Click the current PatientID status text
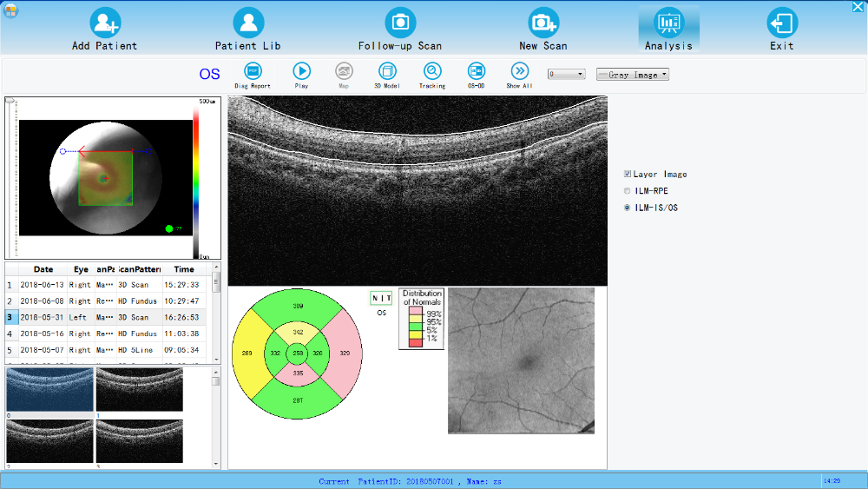This screenshot has width=868, height=489. 410,481
